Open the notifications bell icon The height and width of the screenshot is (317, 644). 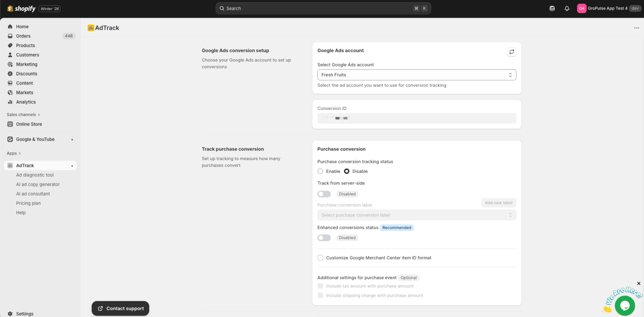click(x=567, y=9)
